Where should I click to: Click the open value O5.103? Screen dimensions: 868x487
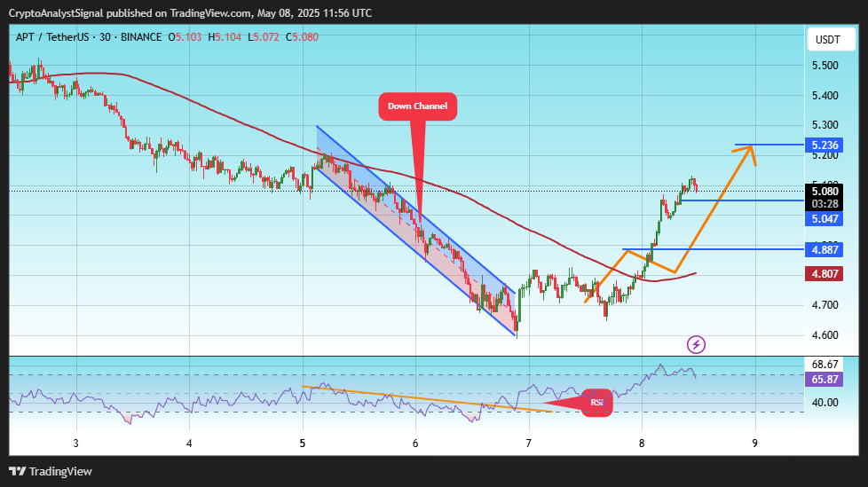point(185,37)
